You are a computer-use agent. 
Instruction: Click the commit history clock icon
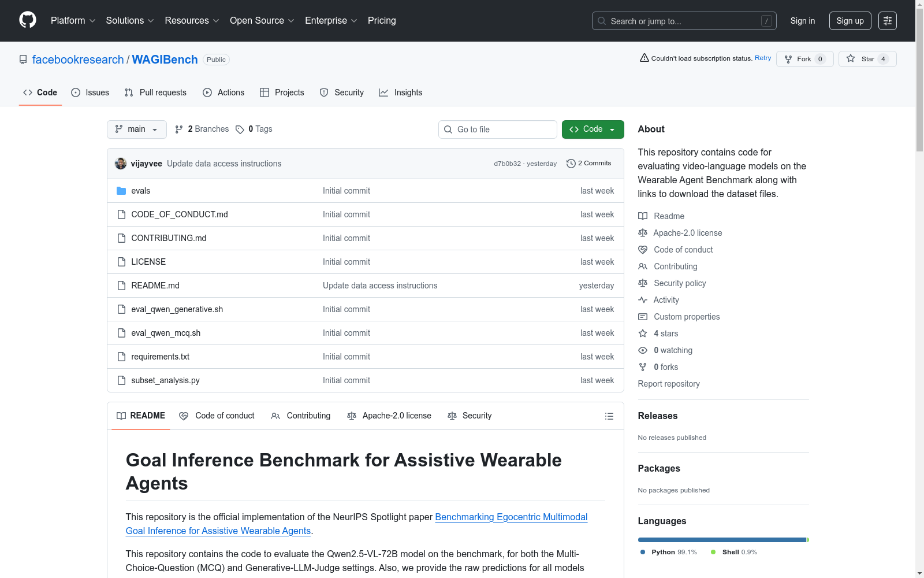pos(571,164)
